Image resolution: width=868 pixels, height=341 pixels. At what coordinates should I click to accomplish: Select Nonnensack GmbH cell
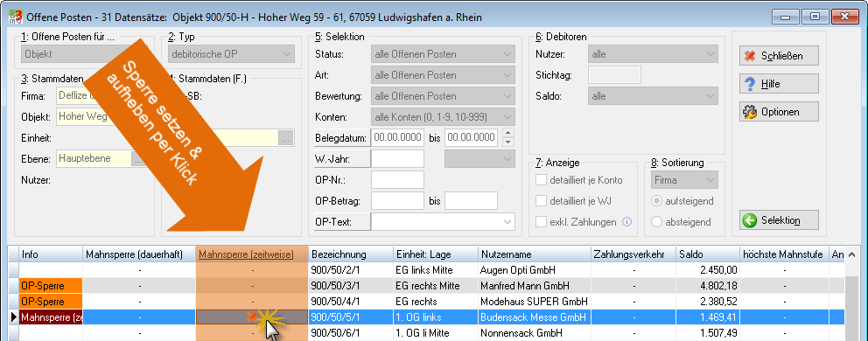tap(535, 333)
